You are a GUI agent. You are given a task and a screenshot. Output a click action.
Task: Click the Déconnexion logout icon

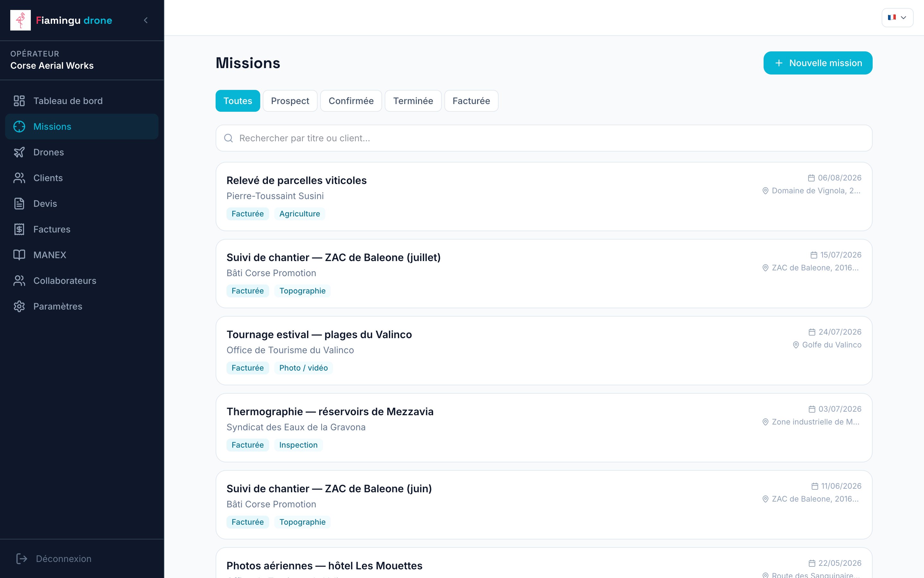tap(22, 558)
